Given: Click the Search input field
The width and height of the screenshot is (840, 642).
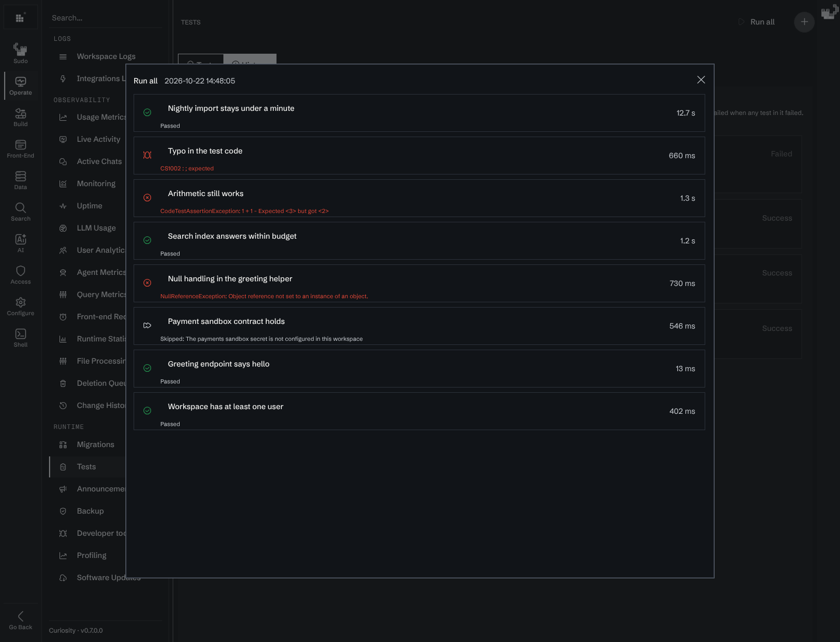Looking at the screenshot, I should tap(105, 18).
